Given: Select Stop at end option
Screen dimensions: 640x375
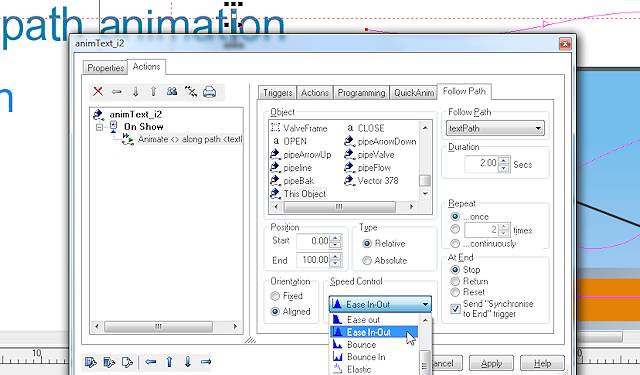Looking at the screenshot, I should 455,270.
